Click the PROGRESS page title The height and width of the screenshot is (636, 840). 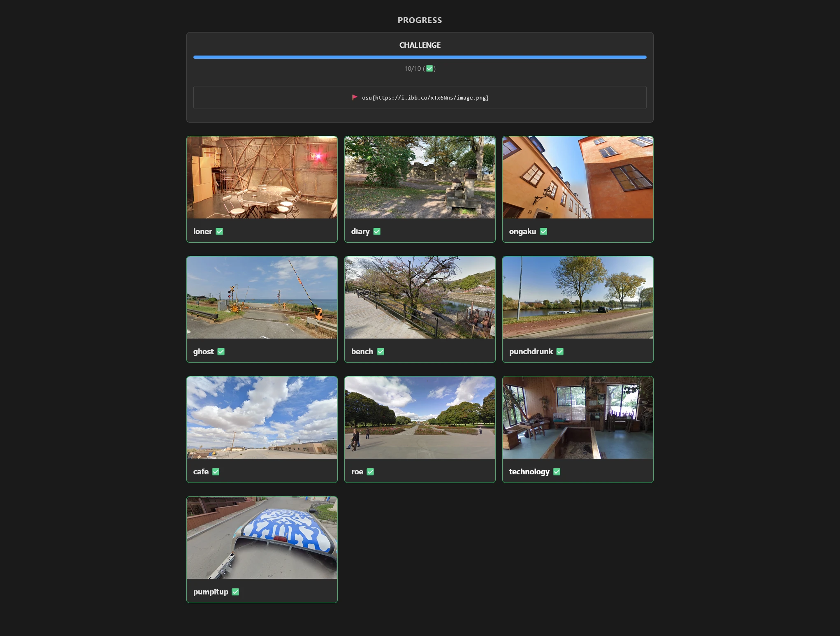coord(420,20)
